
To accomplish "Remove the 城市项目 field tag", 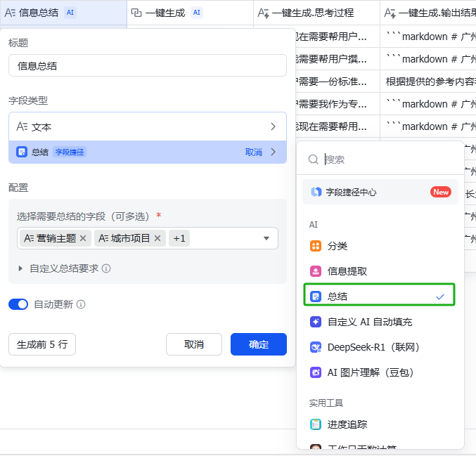I will tap(157, 238).
